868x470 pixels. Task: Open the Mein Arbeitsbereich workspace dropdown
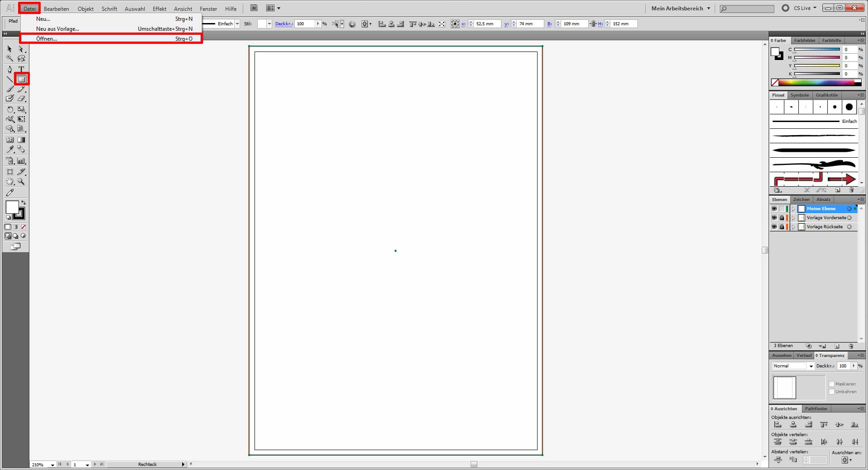click(x=681, y=8)
